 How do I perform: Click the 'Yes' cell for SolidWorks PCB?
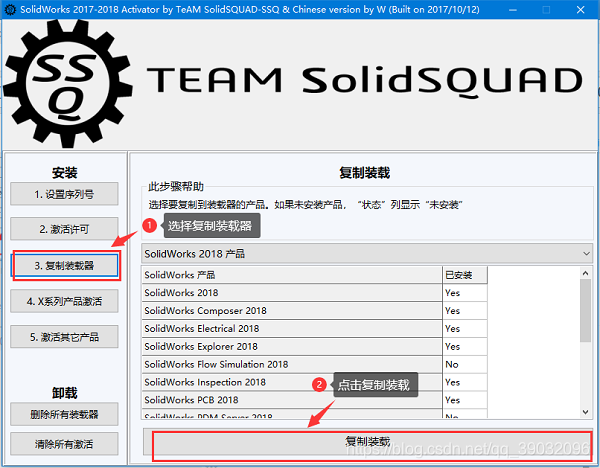(x=465, y=400)
